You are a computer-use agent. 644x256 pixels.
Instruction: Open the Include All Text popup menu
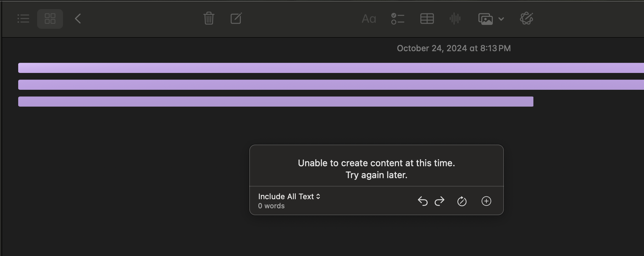pyautogui.click(x=289, y=197)
